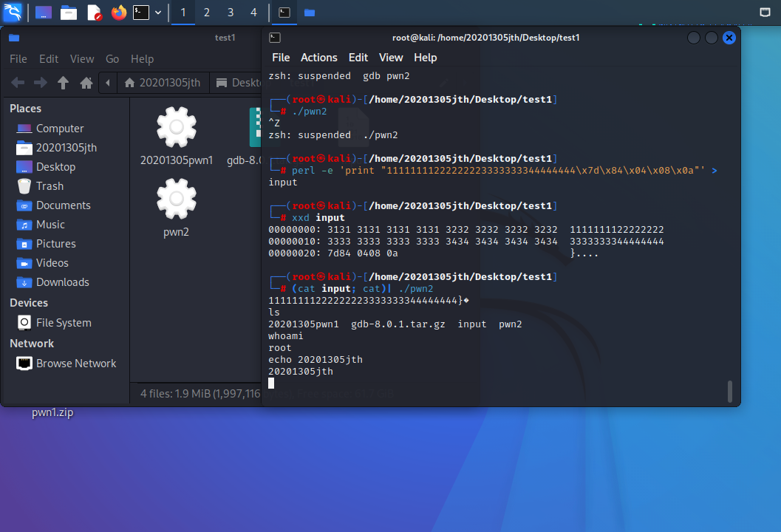This screenshot has width=781, height=532.
Task: Go forward in the file manager
Action: [x=41, y=83]
